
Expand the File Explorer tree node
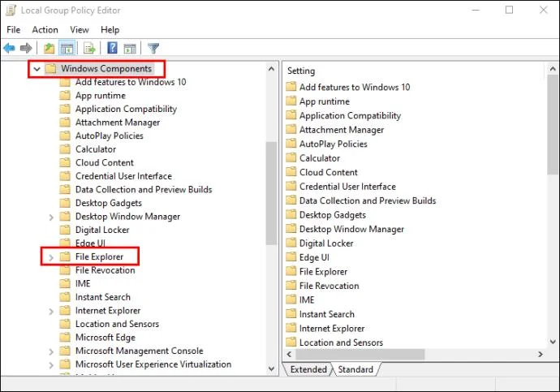click(51, 257)
